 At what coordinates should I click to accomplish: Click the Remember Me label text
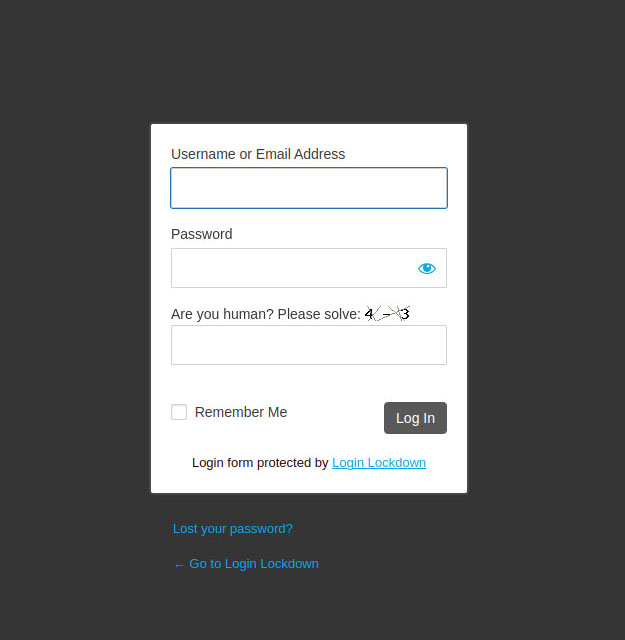coord(241,412)
